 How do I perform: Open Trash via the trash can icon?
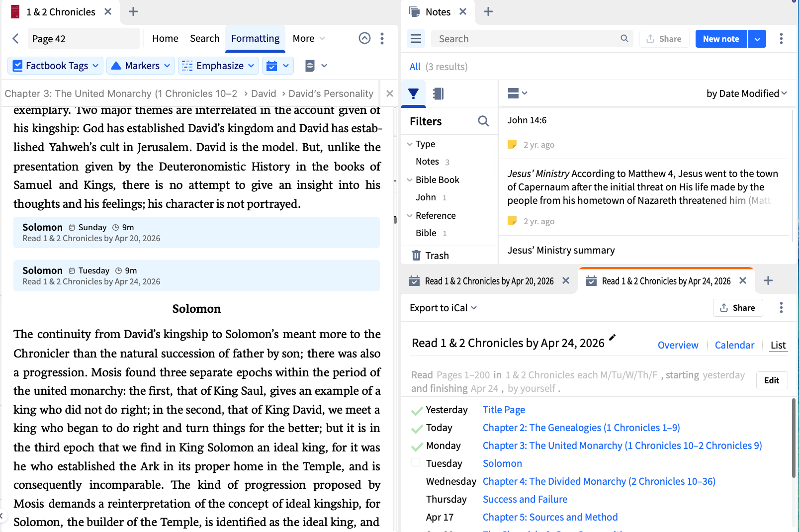(416, 256)
